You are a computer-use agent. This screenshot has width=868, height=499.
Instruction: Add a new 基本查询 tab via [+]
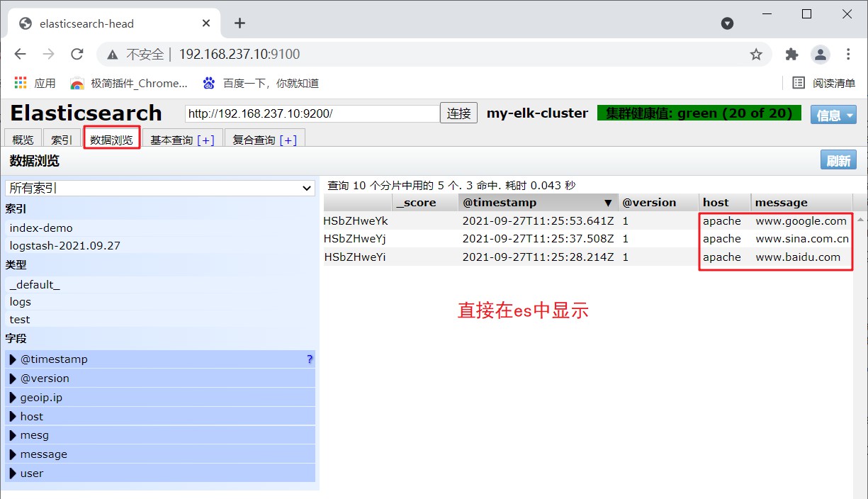tap(205, 140)
